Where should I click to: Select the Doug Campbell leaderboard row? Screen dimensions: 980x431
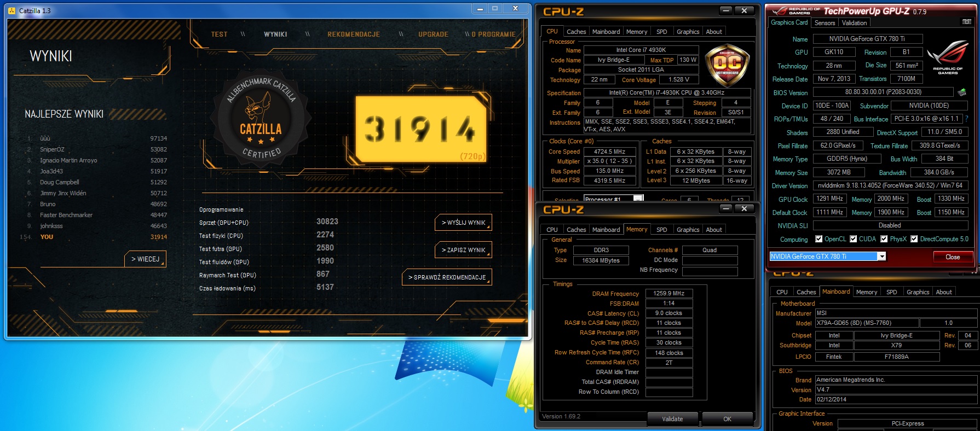coord(97,182)
